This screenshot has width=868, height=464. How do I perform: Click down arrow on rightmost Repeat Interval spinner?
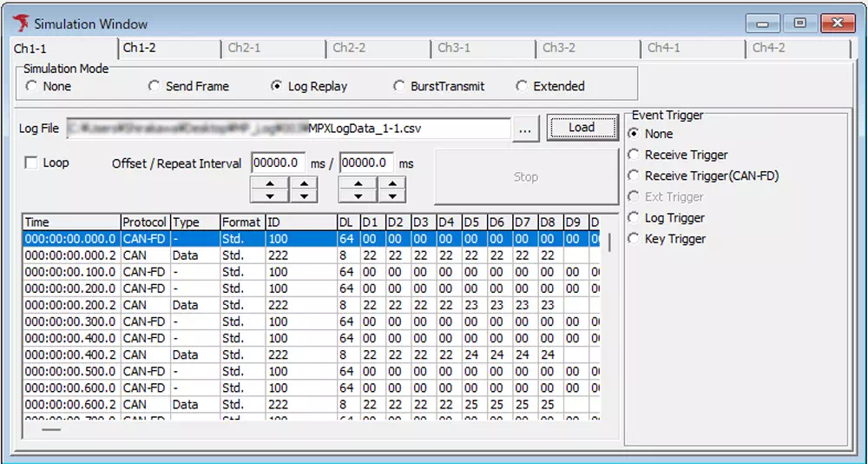pyautogui.click(x=391, y=196)
